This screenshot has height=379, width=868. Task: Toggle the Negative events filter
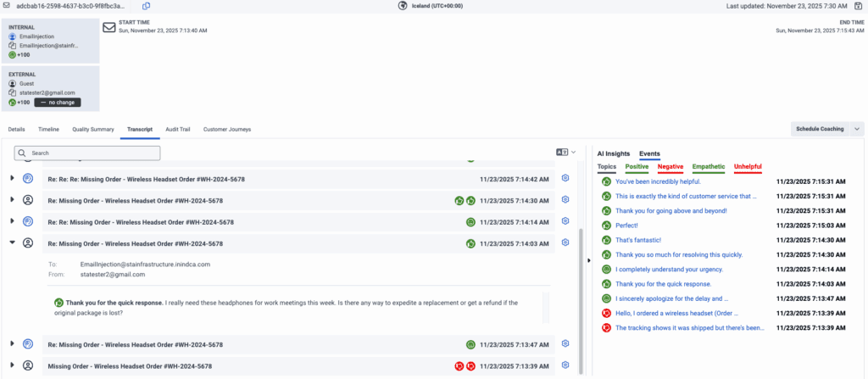670,167
